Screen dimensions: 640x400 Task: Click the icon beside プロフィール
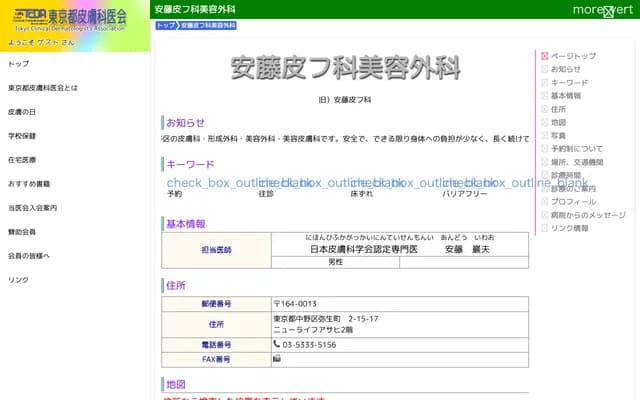[x=545, y=201]
